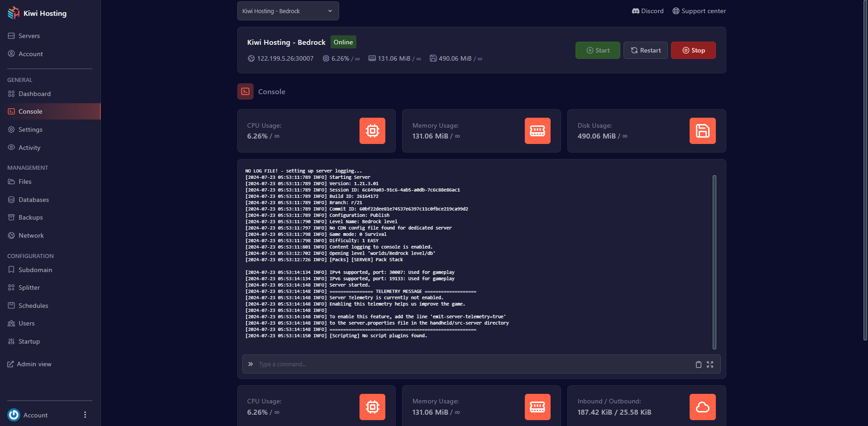The width and height of the screenshot is (868, 426).
Task: Focus the 'Type a command...' input field
Action: click(x=471, y=364)
